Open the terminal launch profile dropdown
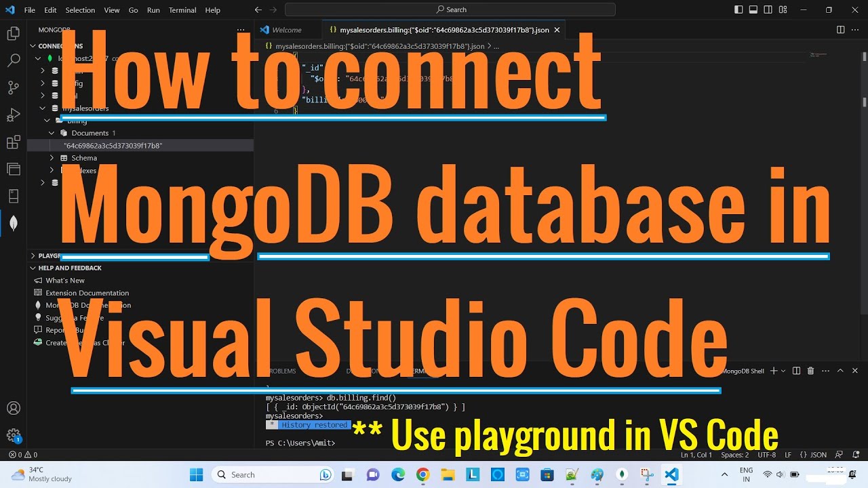Viewport: 868px width, 488px height. coord(783,371)
